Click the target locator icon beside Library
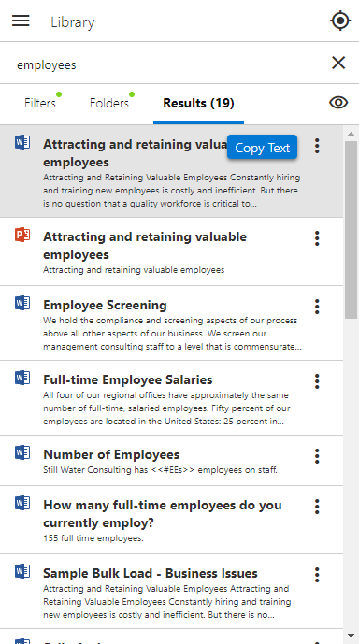The image size is (359, 644). [x=340, y=21]
